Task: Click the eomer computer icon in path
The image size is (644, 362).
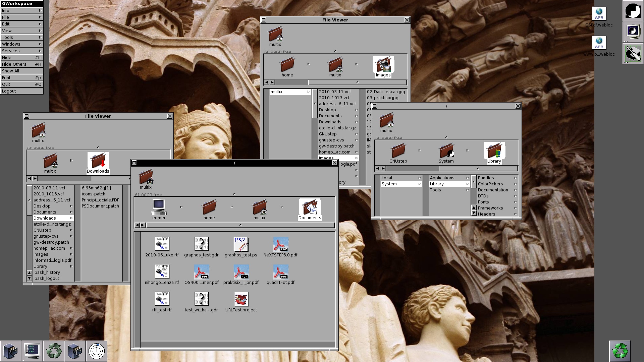Action: 159,207
